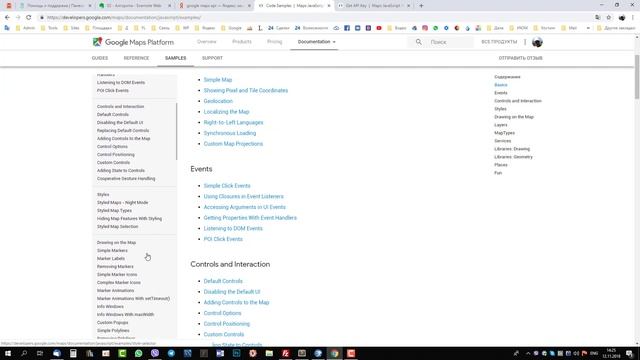Image resolution: width=640 pixels, height=360 pixels.
Task: Open the Pricing menu item
Action: coord(274,42)
